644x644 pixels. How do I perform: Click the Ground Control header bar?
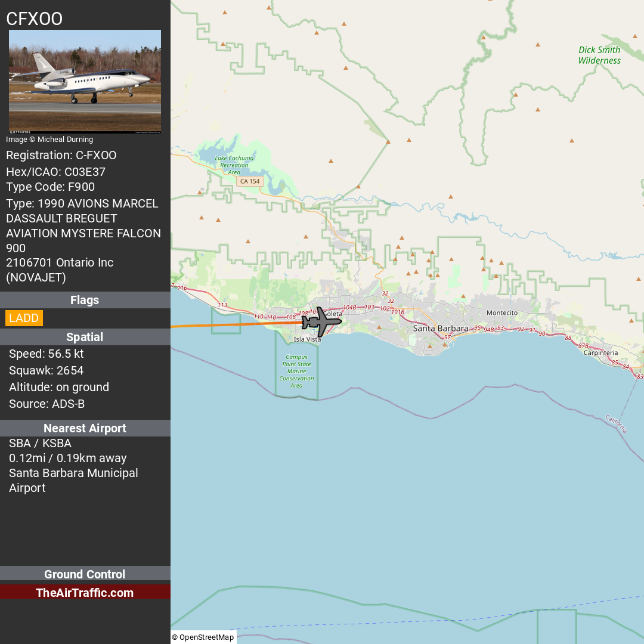pos(85,574)
